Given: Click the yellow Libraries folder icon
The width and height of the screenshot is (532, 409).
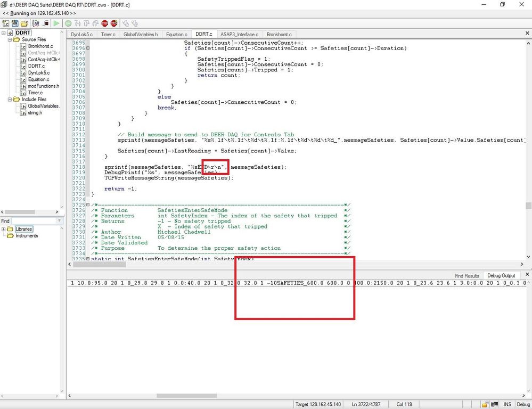Looking at the screenshot, I should coord(10,229).
